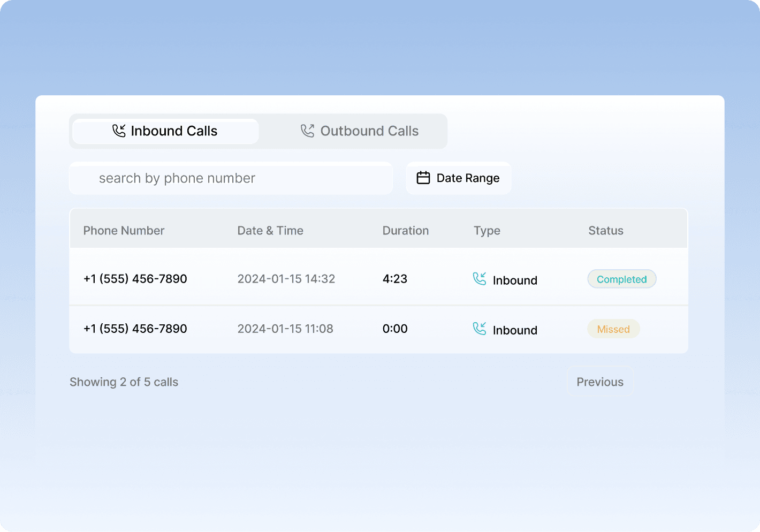Screen dimensions: 760x532
Task: Sort by the Phone Number column header
Action: pyautogui.click(x=124, y=231)
